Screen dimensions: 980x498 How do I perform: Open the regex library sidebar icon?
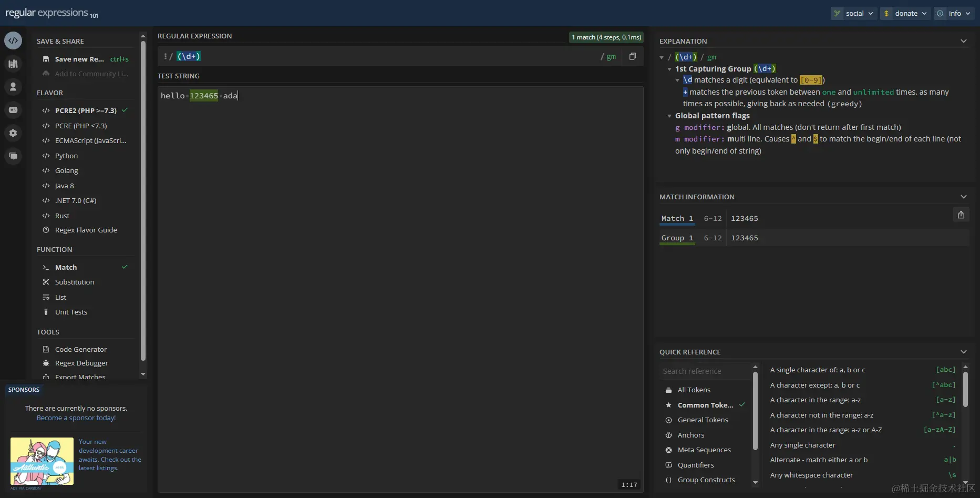point(13,64)
